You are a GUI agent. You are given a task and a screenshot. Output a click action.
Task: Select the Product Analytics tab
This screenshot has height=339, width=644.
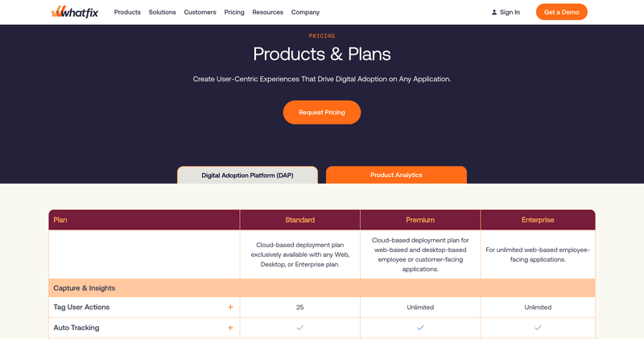(396, 175)
